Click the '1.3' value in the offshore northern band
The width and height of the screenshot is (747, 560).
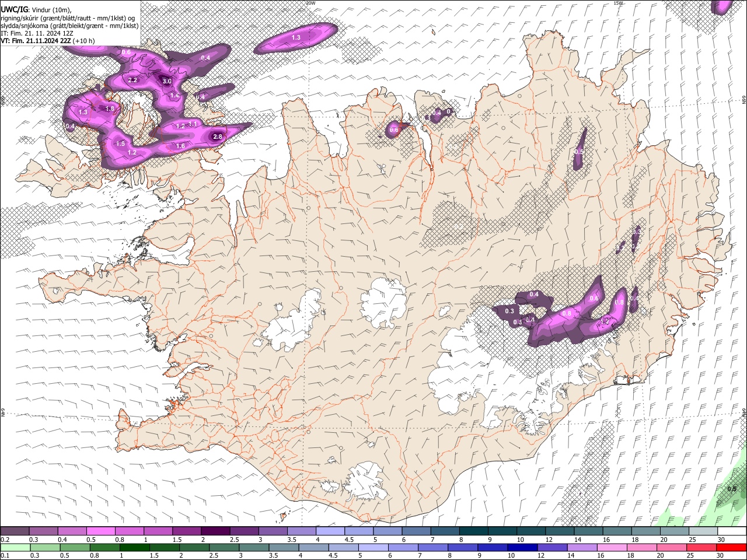[296, 37]
